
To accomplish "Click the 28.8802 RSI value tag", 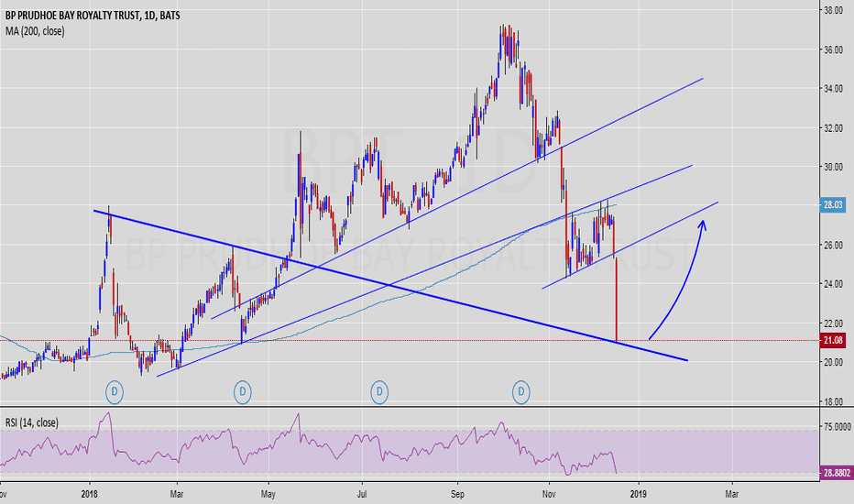I will 836,473.
